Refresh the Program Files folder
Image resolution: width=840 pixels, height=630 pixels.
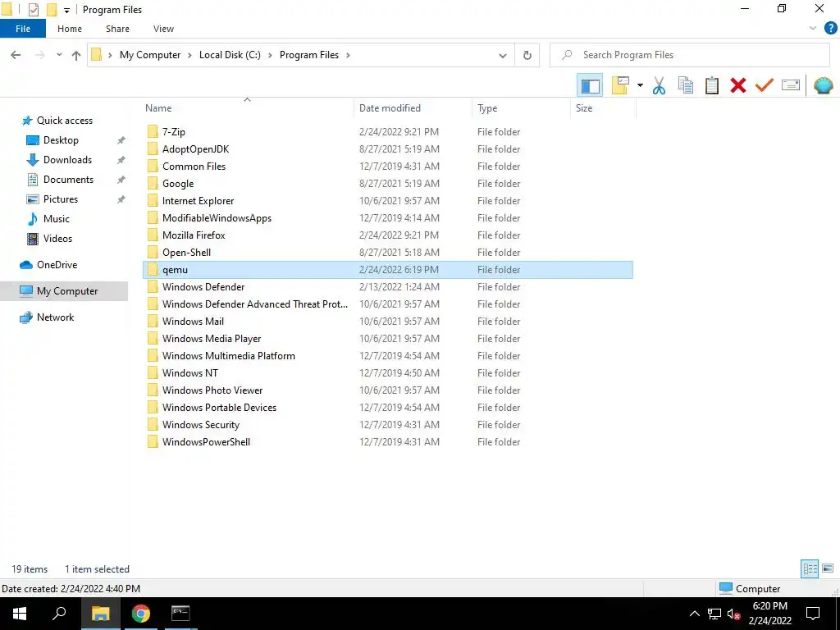(x=527, y=55)
